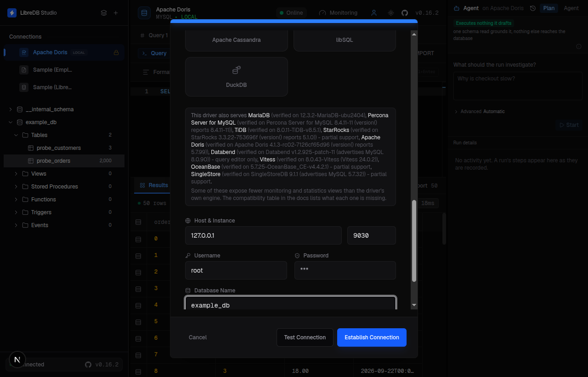Click the Start run button
The image size is (588, 377).
(x=569, y=125)
